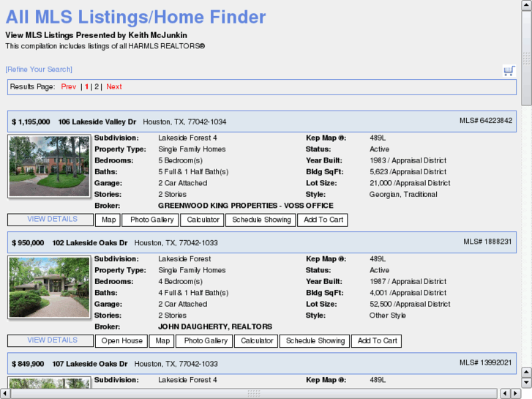Viewport: 532px width, 399px height.
Task: Click the 102 Lakeside Oaks Dr address
Action: [x=90, y=243]
